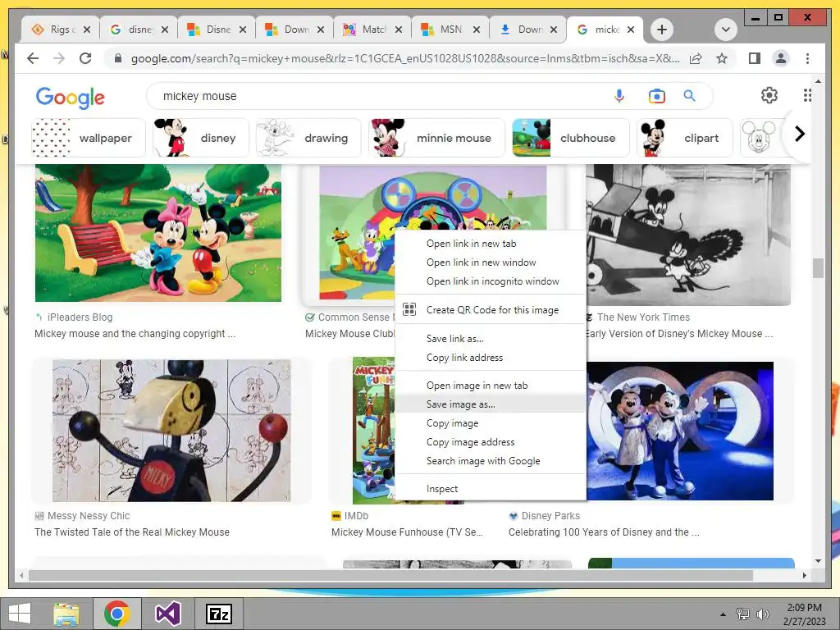Open the Chrome profile avatar
The height and width of the screenshot is (630, 840).
pos(781,58)
